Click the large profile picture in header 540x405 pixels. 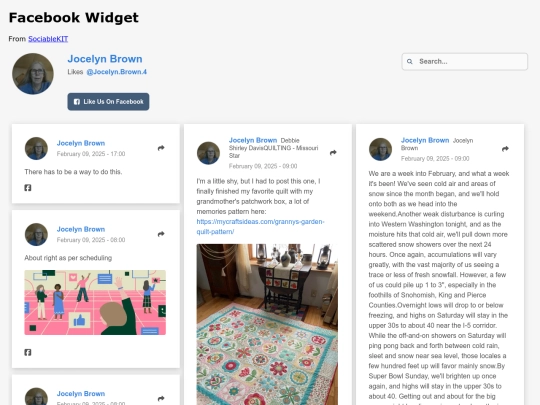[33, 74]
